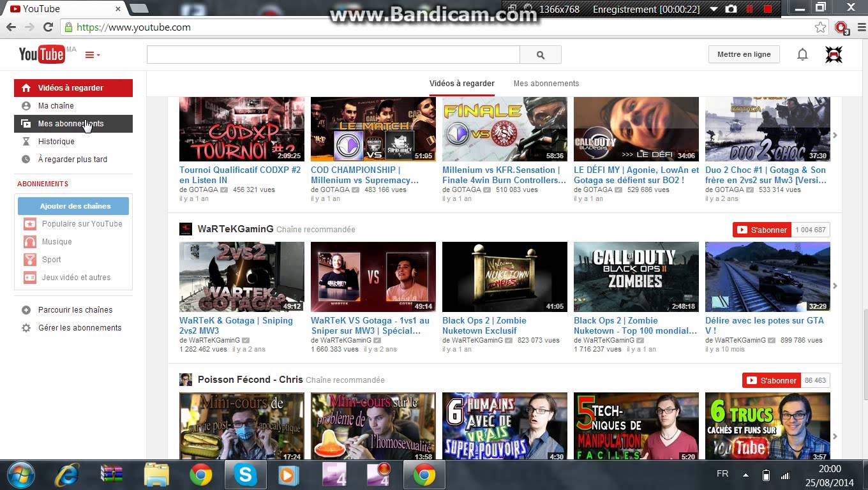Open the YouTube guide menu icon
Screen dimensions: 868x490
click(x=93, y=55)
